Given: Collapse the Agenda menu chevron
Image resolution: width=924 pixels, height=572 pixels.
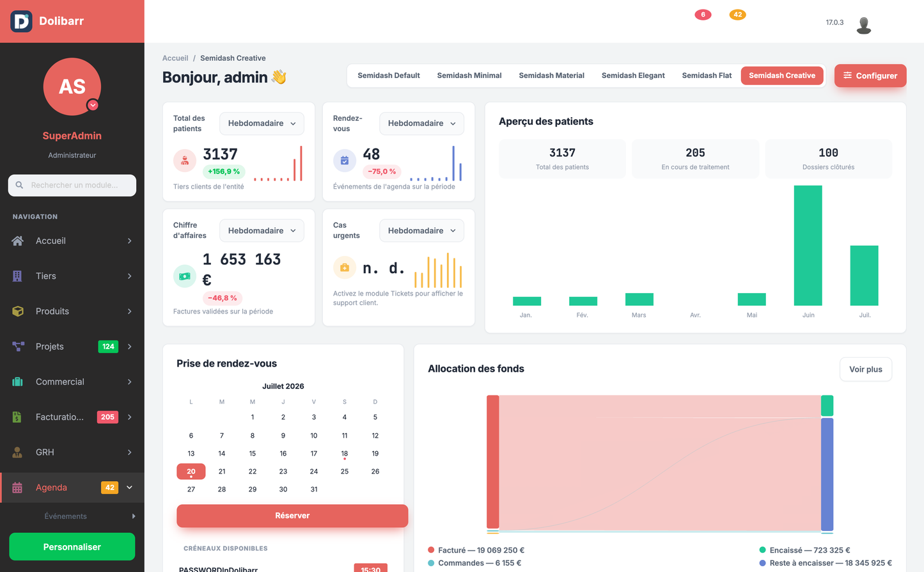Looking at the screenshot, I should pos(130,488).
